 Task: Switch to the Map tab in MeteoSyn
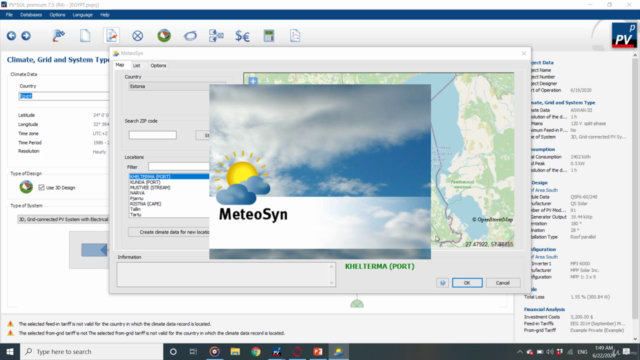click(120, 65)
